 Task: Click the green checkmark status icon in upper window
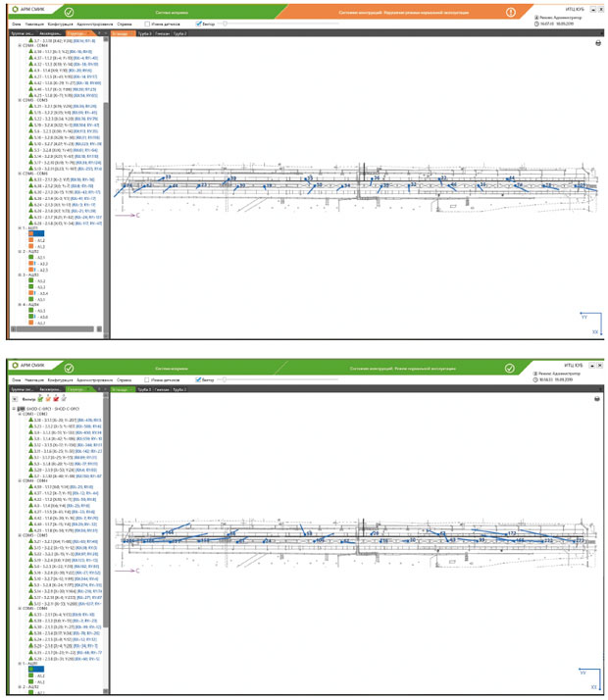pyautogui.click(x=70, y=13)
